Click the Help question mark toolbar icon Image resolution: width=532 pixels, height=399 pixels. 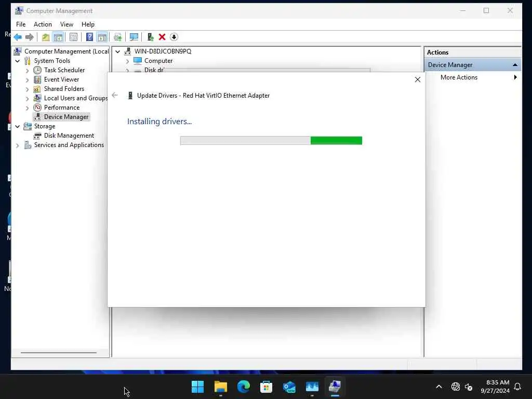[89, 37]
